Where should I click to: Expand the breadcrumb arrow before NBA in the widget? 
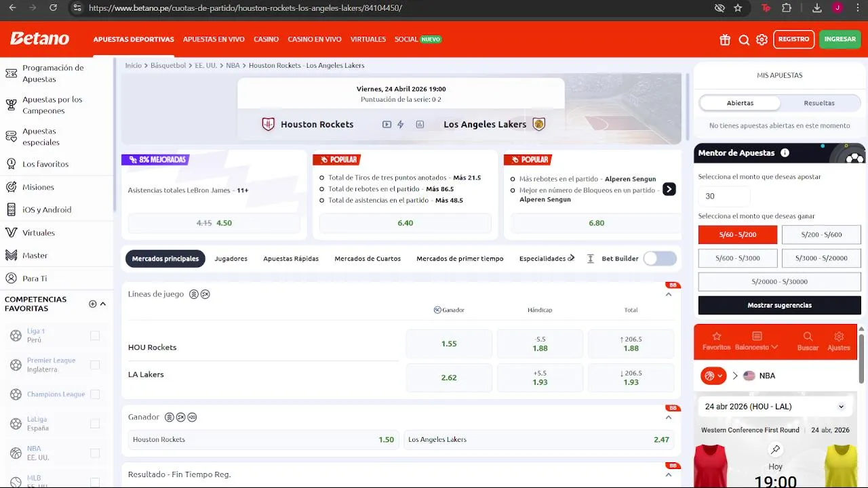coord(734,375)
